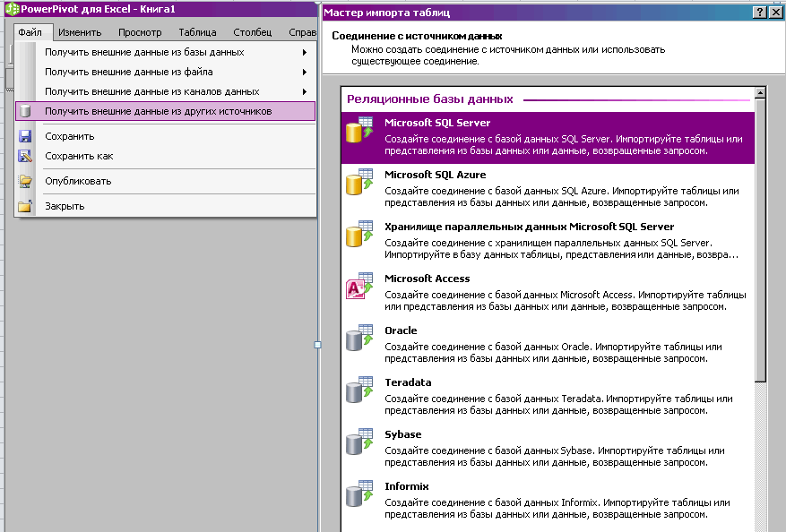The height and width of the screenshot is (532, 786).
Task: Click the scrollbar track below the thumb
Action: coord(760,456)
